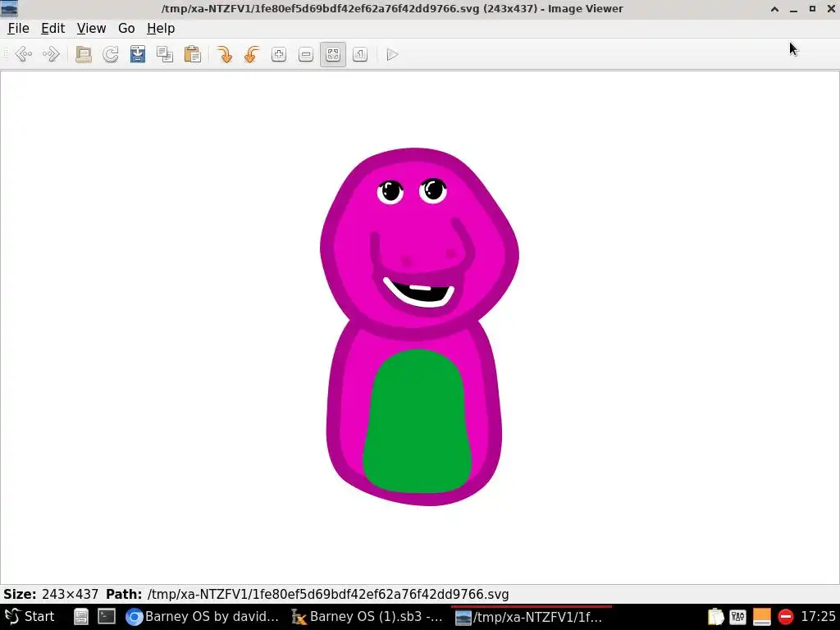Roll up the window via titlebar arrow
The height and width of the screenshot is (630, 840).
coord(774,9)
